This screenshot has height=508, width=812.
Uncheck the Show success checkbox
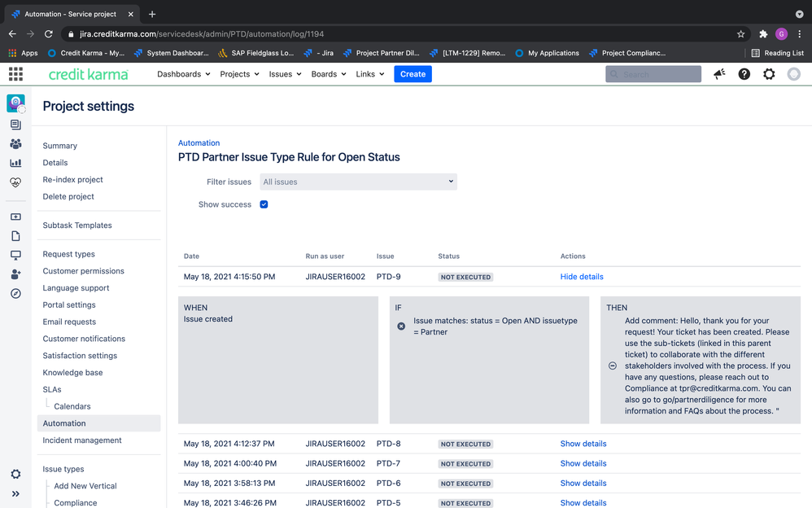(264, 204)
